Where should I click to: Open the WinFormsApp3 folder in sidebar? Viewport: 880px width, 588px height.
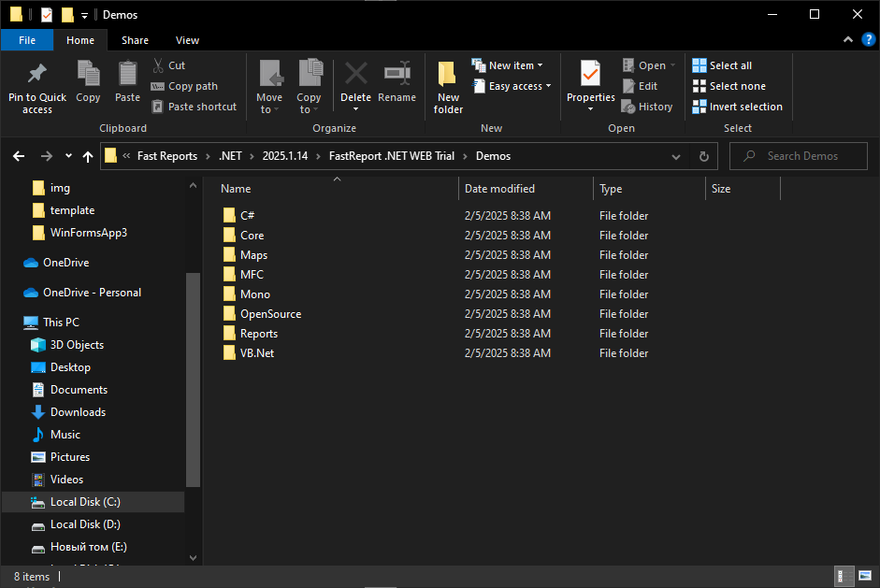coord(89,233)
